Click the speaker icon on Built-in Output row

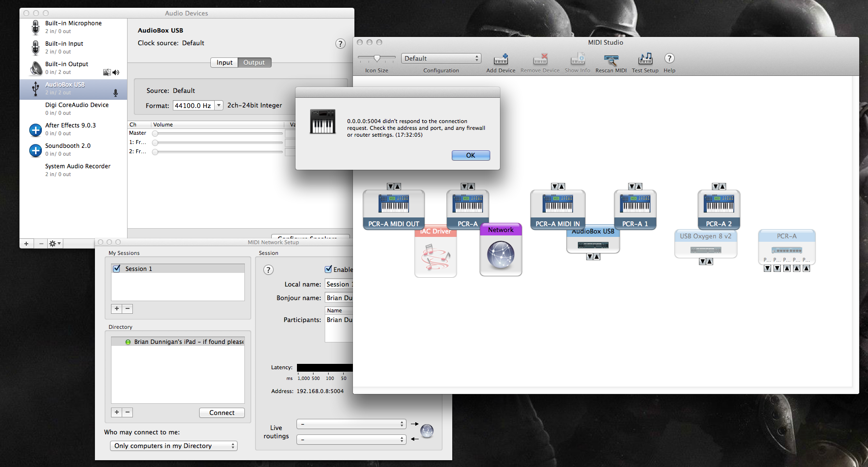tap(116, 72)
